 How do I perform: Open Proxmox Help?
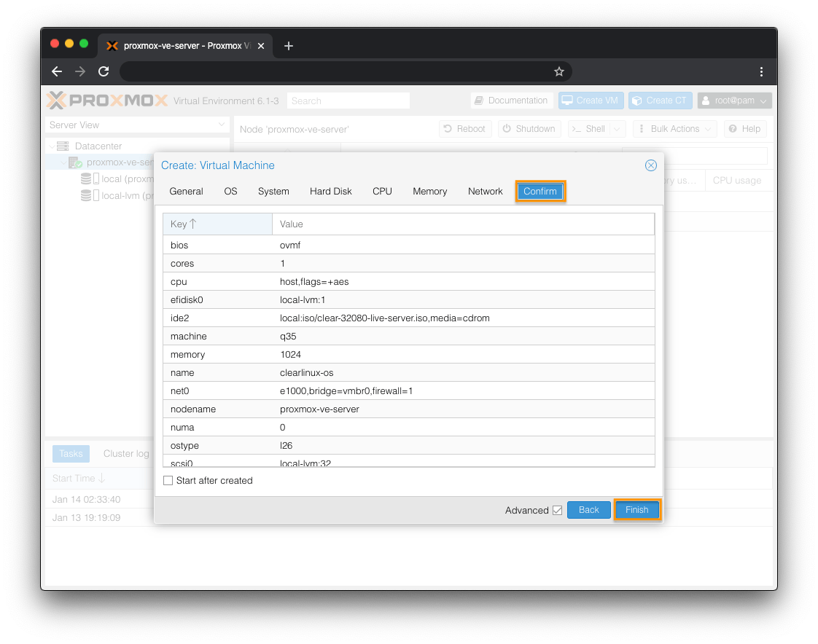point(745,128)
